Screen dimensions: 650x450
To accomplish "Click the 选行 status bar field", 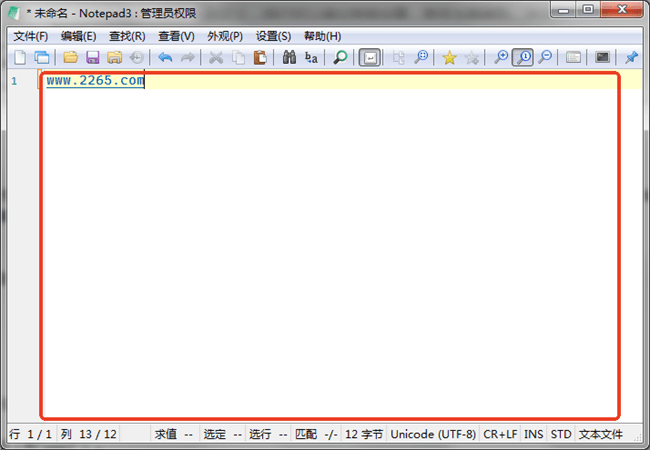I will click(268, 434).
